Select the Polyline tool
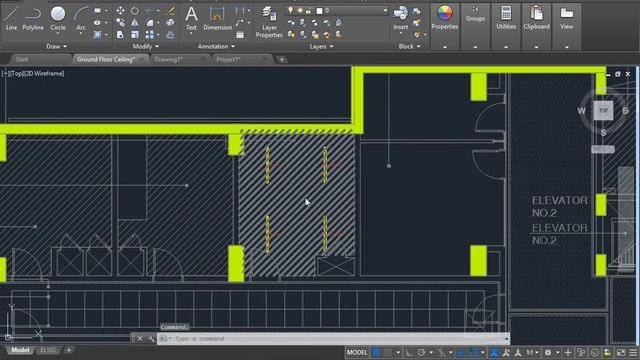The image size is (640, 360). coord(33,19)
